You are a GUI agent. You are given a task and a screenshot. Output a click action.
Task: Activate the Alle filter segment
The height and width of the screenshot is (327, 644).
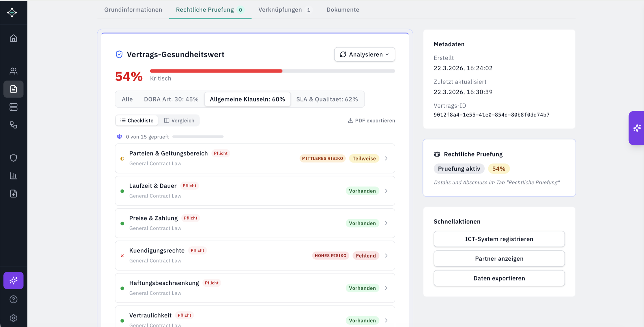[127, 99]
